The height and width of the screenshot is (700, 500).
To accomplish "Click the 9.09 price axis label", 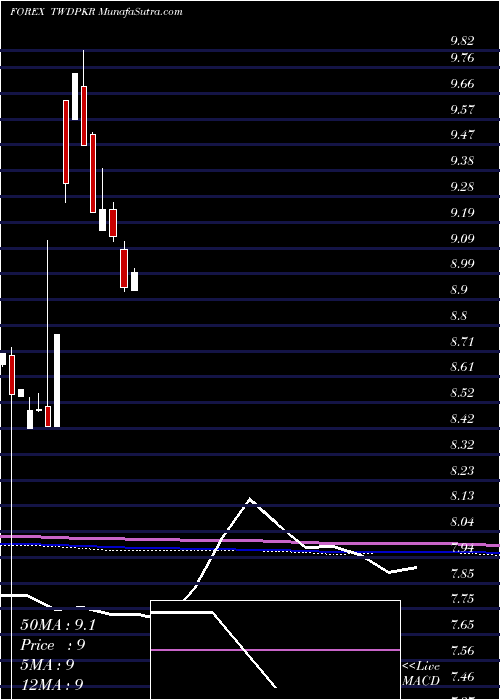I will (x=462, y=238).
